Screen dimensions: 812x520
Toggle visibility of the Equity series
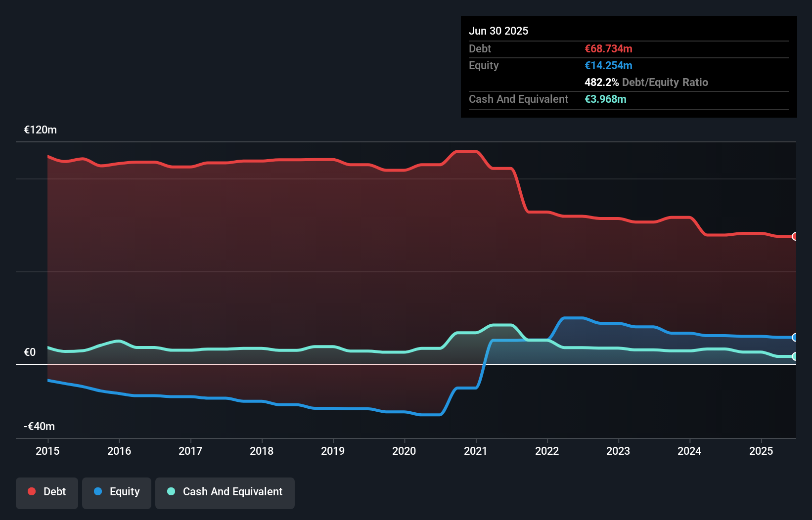(116, 492)
